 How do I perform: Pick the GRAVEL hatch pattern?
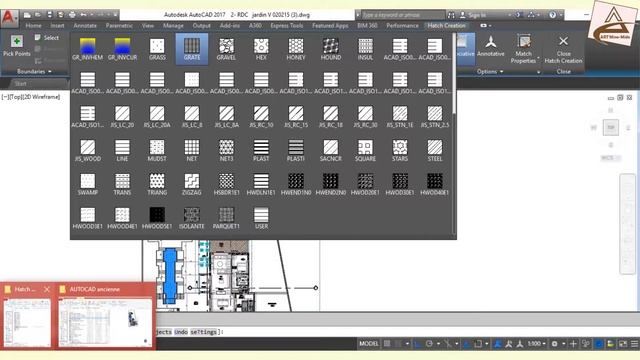coord(226,49)
